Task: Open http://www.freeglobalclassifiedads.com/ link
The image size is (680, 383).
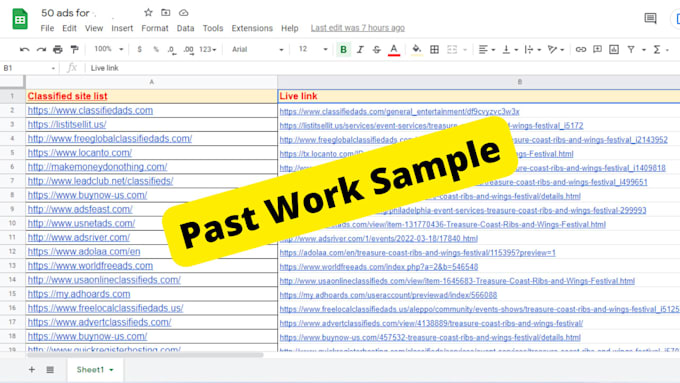Action: [x=110, y=138]
